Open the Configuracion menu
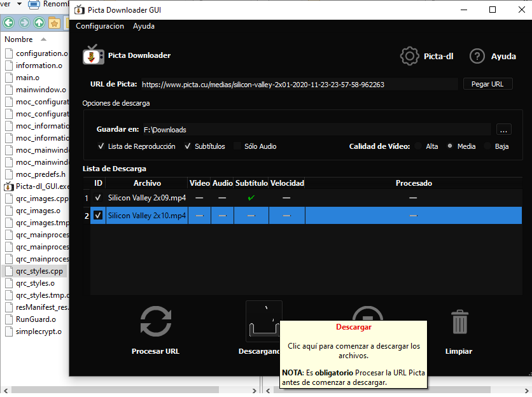The image size is (532, 397). (99, 26)
